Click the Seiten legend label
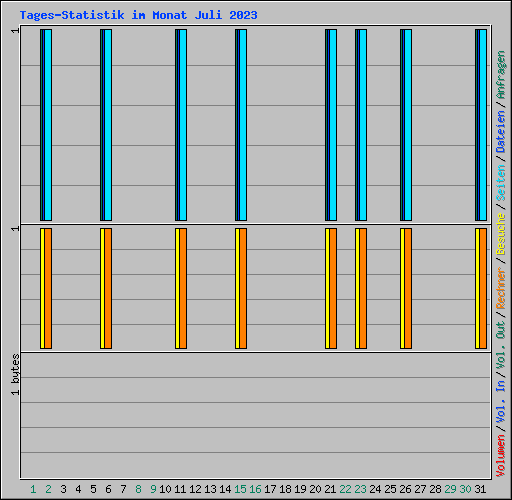Screen dimensions: 512x500 tap(501, 183)
